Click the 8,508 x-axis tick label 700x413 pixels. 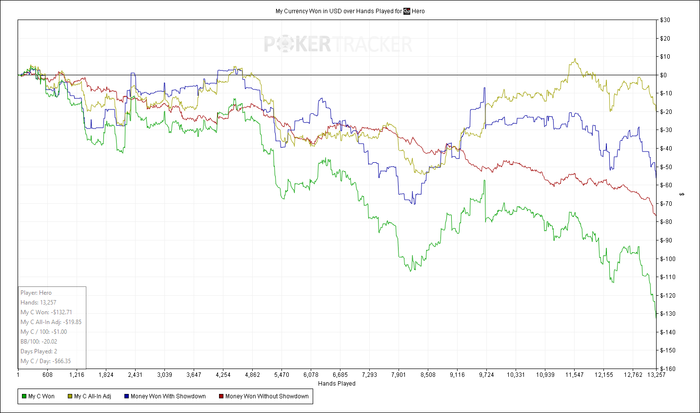[x=428, y=375]
